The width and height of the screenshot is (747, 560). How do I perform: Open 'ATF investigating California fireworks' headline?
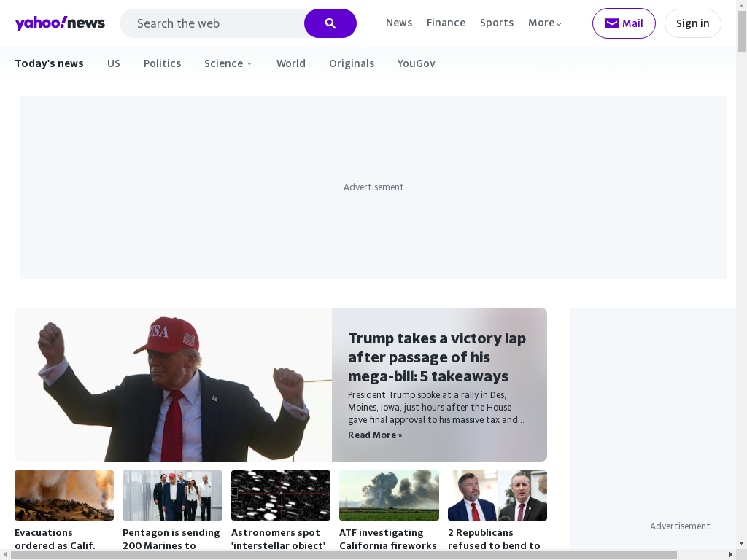[388, 539]
